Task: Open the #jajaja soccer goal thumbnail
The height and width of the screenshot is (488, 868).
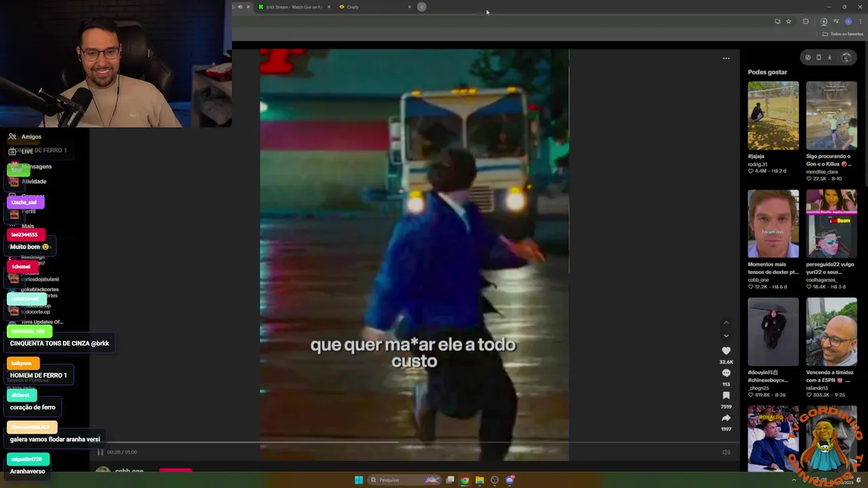Action: [x=773, y=116]
